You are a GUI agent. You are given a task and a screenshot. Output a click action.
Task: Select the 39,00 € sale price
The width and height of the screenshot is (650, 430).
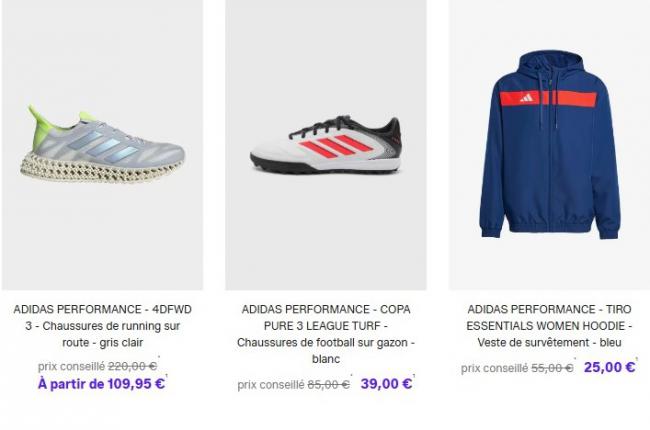[386, 384]
